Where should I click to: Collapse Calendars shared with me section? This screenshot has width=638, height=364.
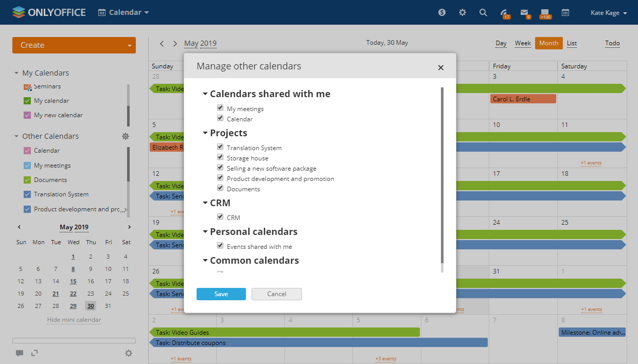[205, 94]
